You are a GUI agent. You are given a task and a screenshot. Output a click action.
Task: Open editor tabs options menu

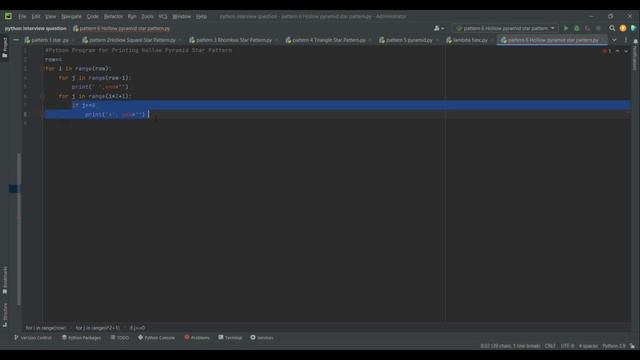(626, 40)
